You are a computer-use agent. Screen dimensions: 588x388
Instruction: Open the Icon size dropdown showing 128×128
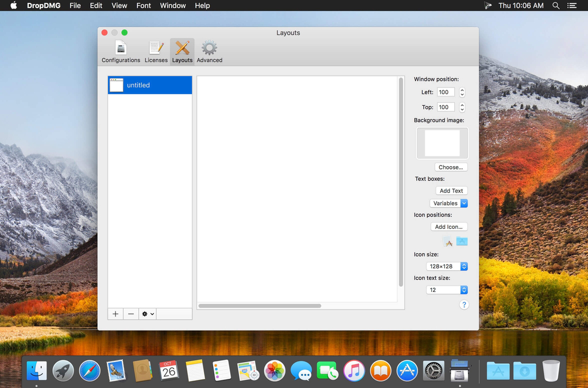[x=447, y=266]
